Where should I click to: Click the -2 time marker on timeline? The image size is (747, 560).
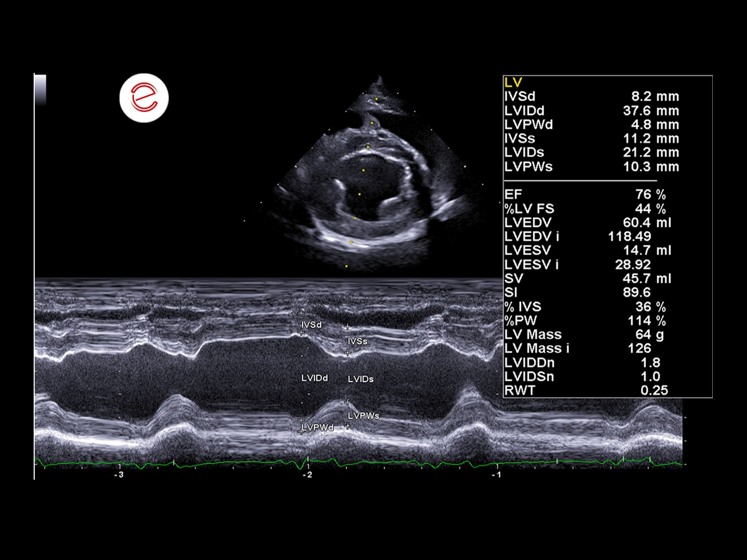click(x=307, y=475)
